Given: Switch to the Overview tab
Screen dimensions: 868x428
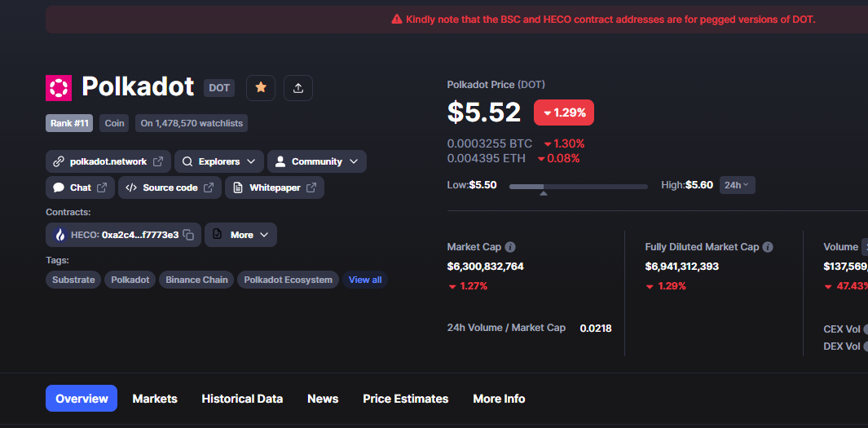Looking at the screenshot, I should point(82,399).
